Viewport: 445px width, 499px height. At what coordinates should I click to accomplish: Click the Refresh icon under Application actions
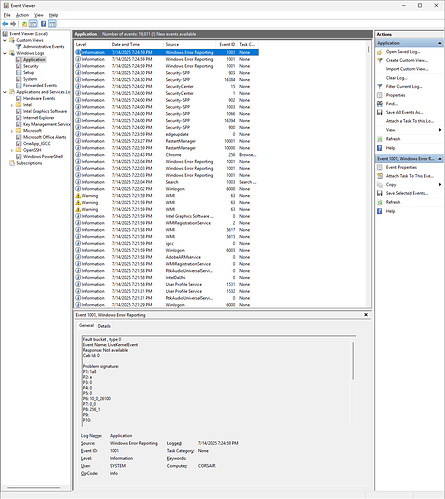tap(380, 139)
